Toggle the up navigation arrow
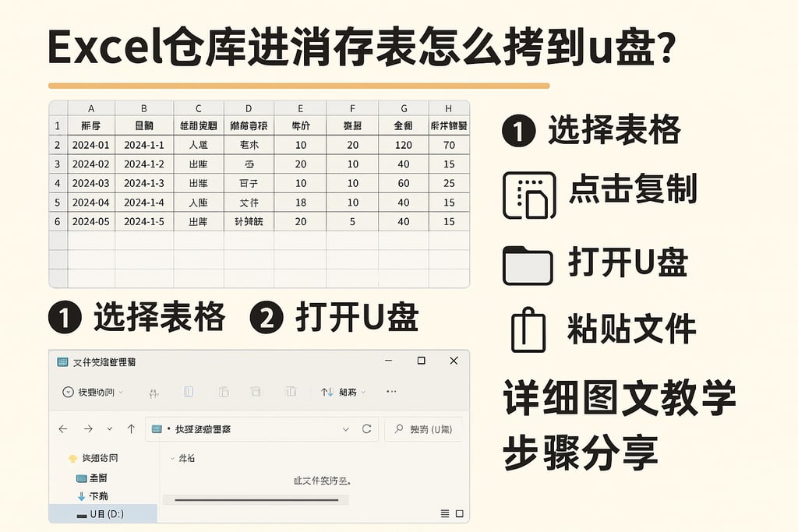This screenshot has width=798, height=532. coord(131,429)
